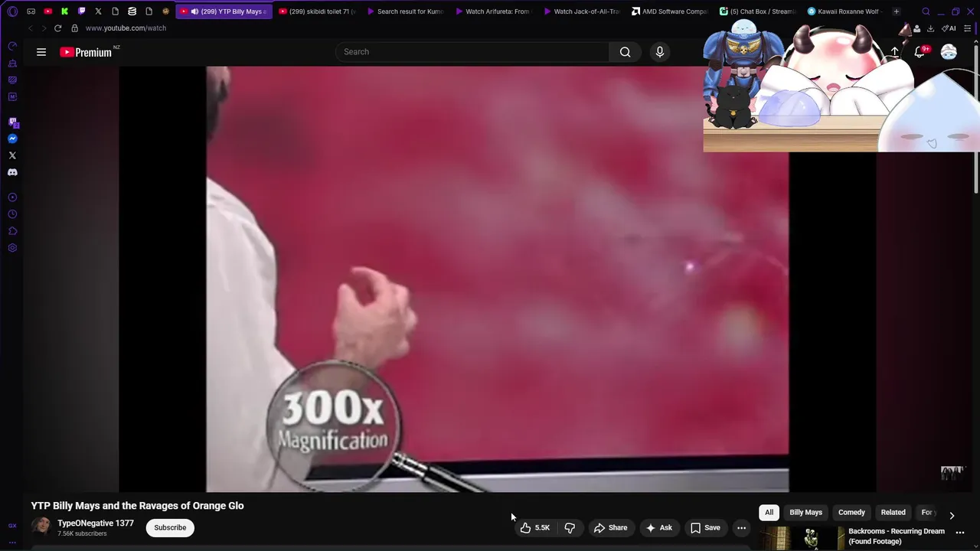Open Extensions cube in sidebar

point(12,231)
